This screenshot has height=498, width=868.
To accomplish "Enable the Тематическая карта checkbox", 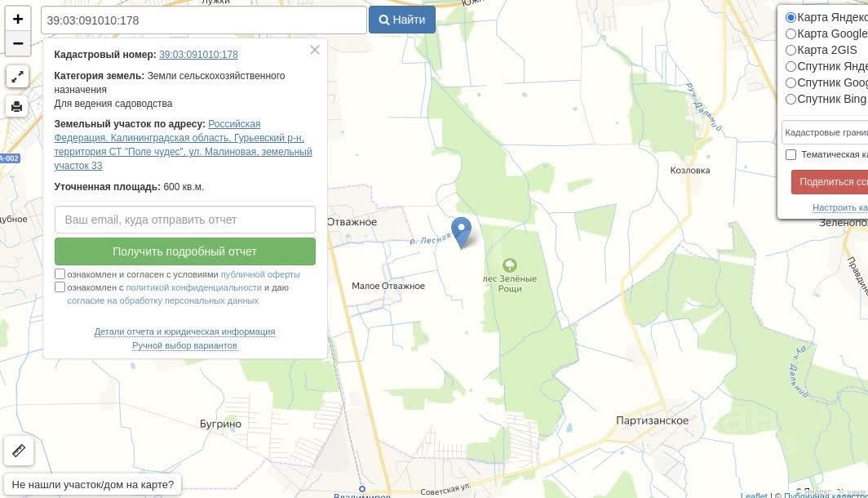I will pos(791,154).
